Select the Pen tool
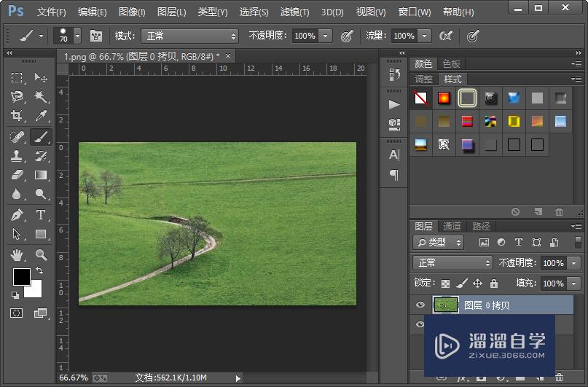This screenshot has width=588, height=387. [x=17, y=214]
